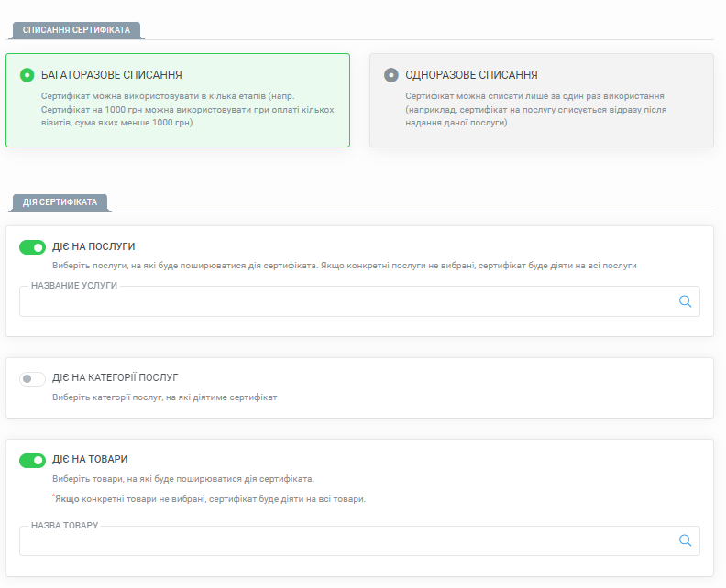Click the ДІЄ НА КАТЕГОРІЇ ПОСЛУГ label text
The width and height of the screenshot is (726, 588).
pos(115,377)
